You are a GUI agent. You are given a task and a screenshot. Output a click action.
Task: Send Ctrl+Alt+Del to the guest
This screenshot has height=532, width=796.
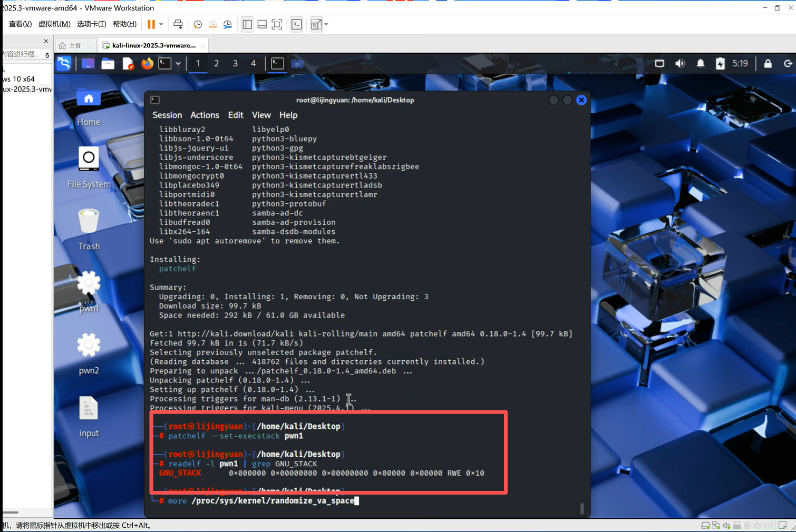pos(178,24)
